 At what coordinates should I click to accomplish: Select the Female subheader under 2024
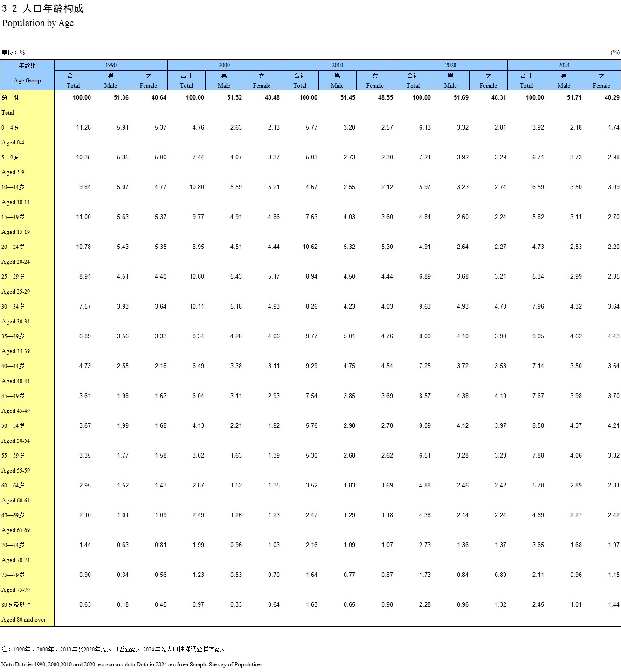(601, 81)
